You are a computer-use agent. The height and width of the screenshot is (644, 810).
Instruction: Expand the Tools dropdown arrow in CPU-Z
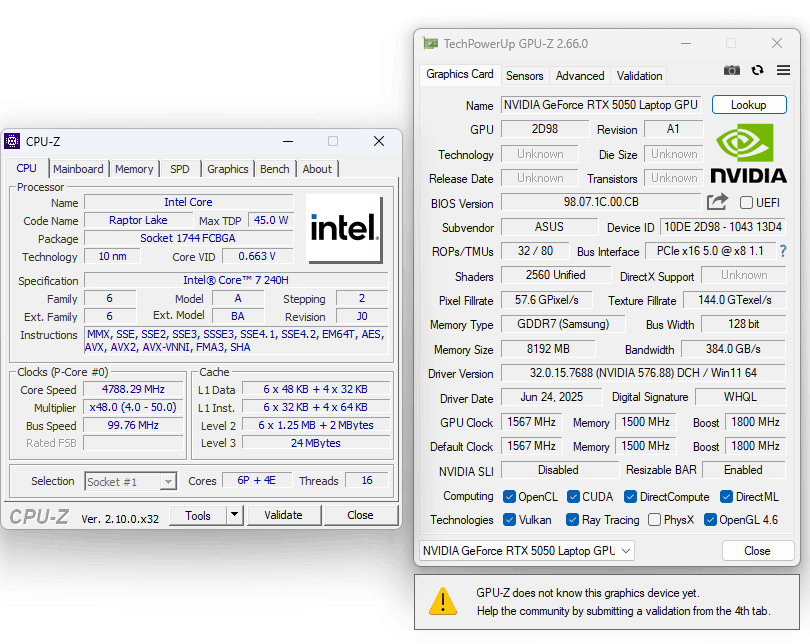point(235,515)
